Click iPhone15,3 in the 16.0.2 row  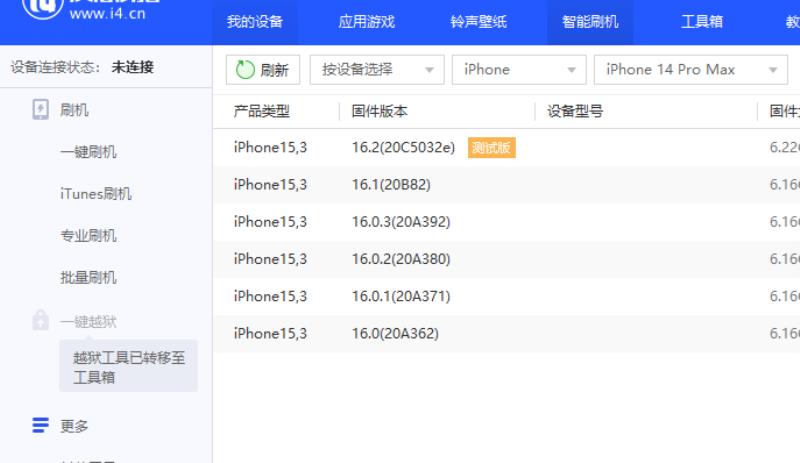pyautogui.click(x=270, y=259)
